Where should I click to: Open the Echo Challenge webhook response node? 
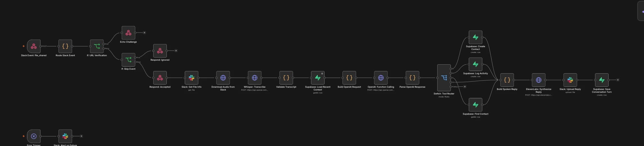tap(128, 33)
